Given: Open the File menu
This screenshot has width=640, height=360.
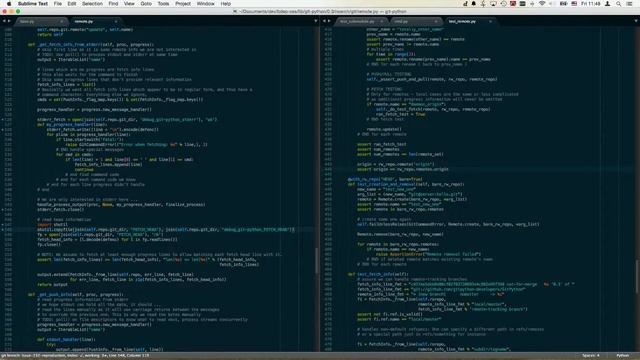Looking at the screenshot, I should [x=58, y=4].
